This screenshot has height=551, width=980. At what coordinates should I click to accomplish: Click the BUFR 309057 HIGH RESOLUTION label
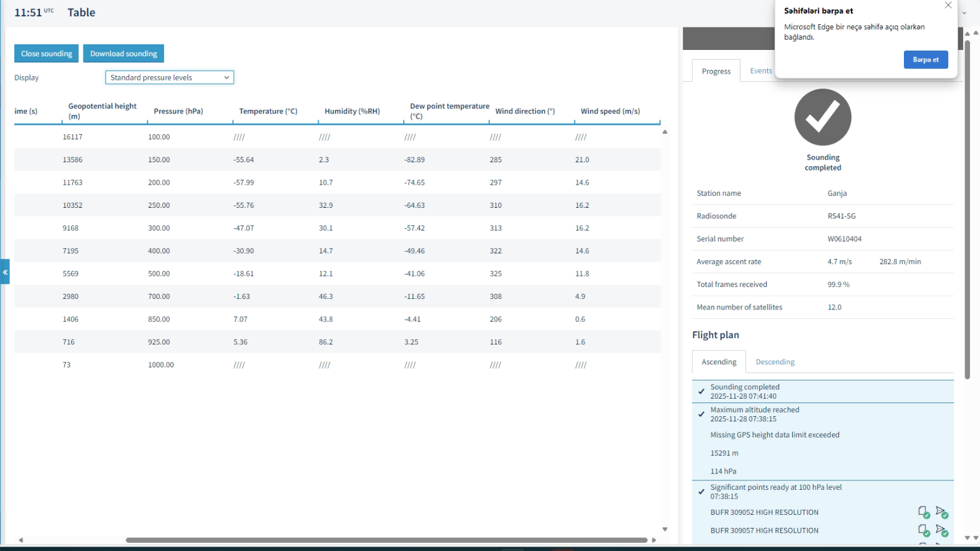(764, 530)
